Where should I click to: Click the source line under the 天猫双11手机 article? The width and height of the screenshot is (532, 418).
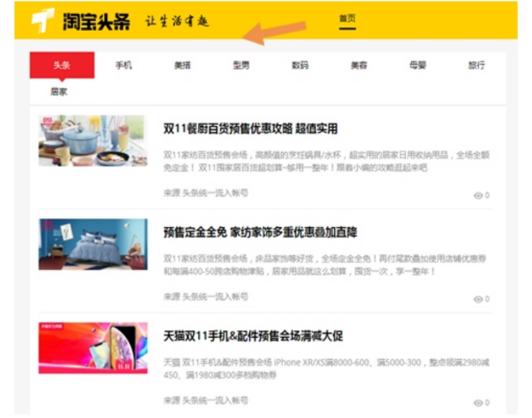205,400
